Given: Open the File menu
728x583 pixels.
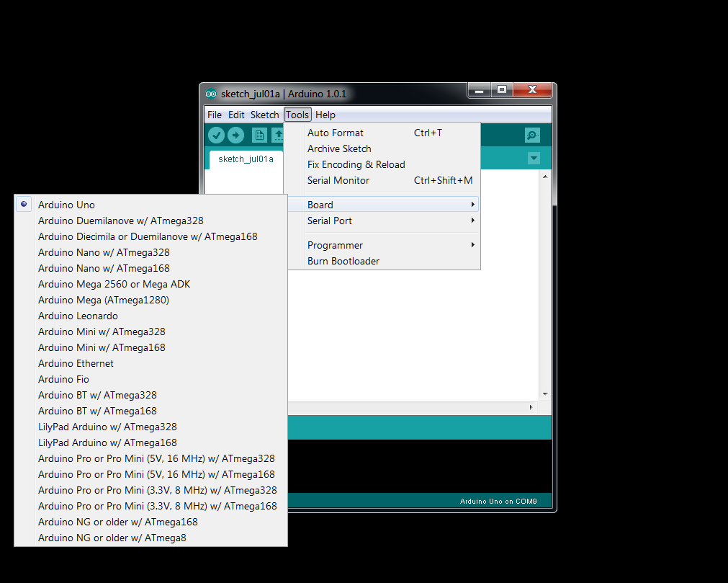Looking at the screenshot, I should (215, 115).
